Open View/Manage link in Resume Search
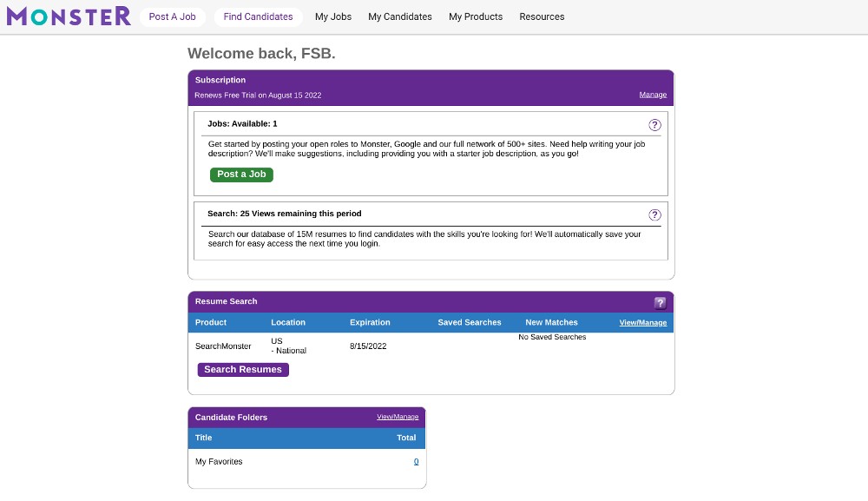The height and width of the screenshot is (501, 868). click(x=642, y=323)
